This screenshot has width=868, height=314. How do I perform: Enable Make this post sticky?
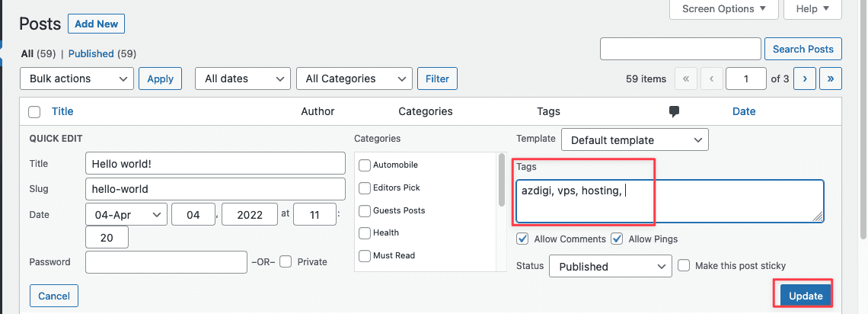pyautogui.click(x=684, y=266)
